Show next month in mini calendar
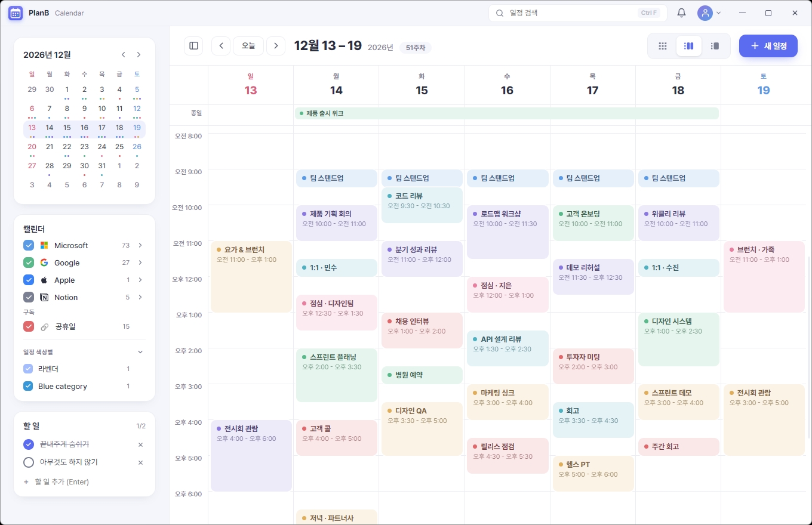The height and width of the screenshot is (525, 812). tap(139, 54)
